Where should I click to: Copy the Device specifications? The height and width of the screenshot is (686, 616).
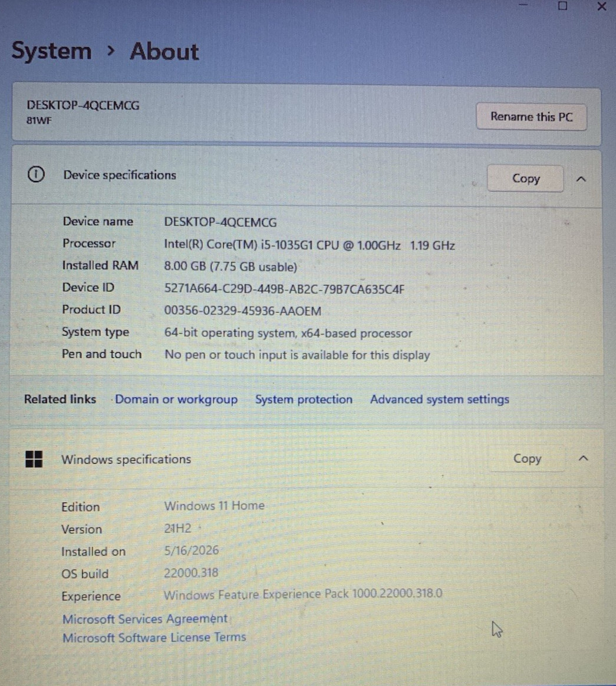pos(525,179)
